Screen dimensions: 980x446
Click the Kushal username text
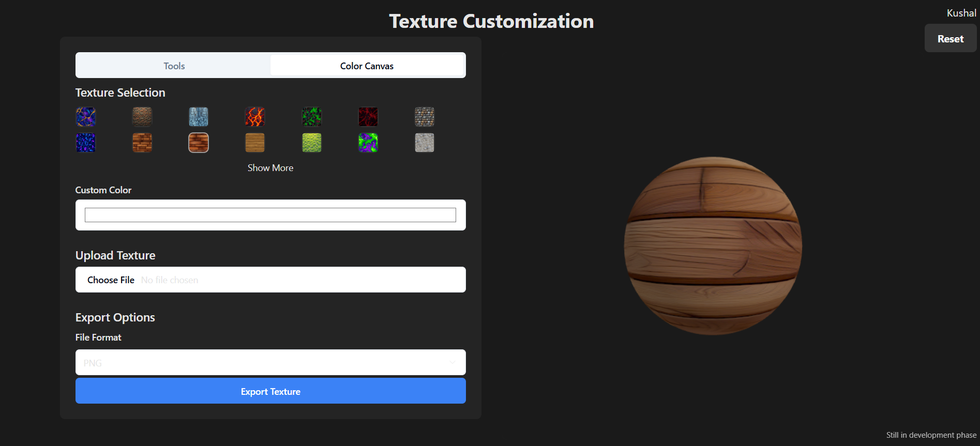pos(961,13)
